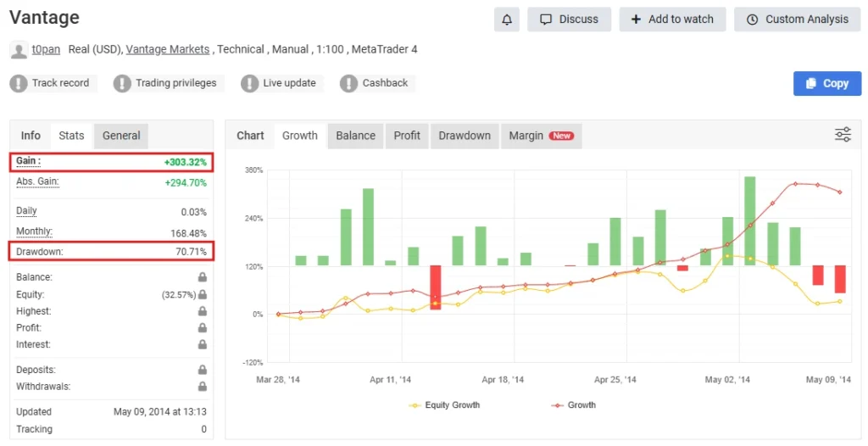Click the lock icon beside Balance

(203, 277)
